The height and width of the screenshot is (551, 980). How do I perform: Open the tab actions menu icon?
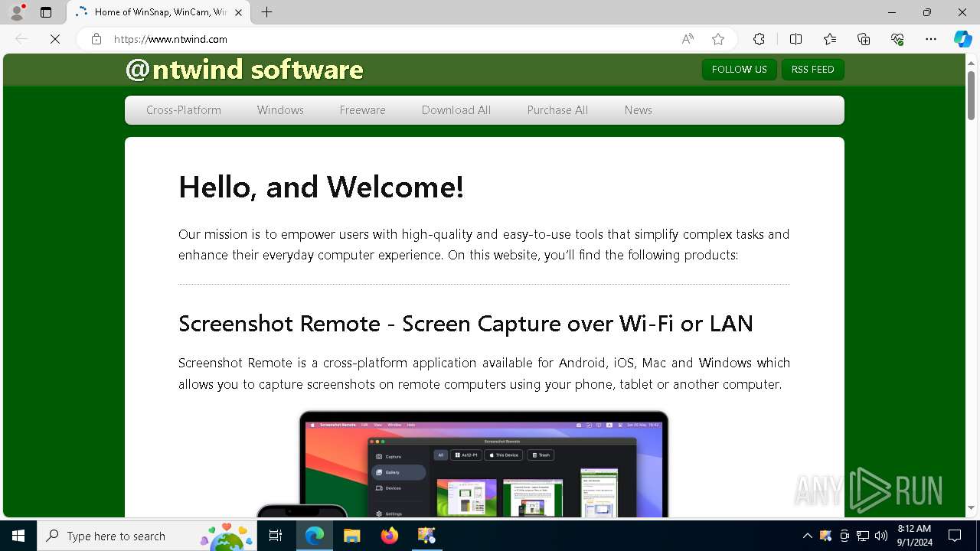(x=46, y=12)
